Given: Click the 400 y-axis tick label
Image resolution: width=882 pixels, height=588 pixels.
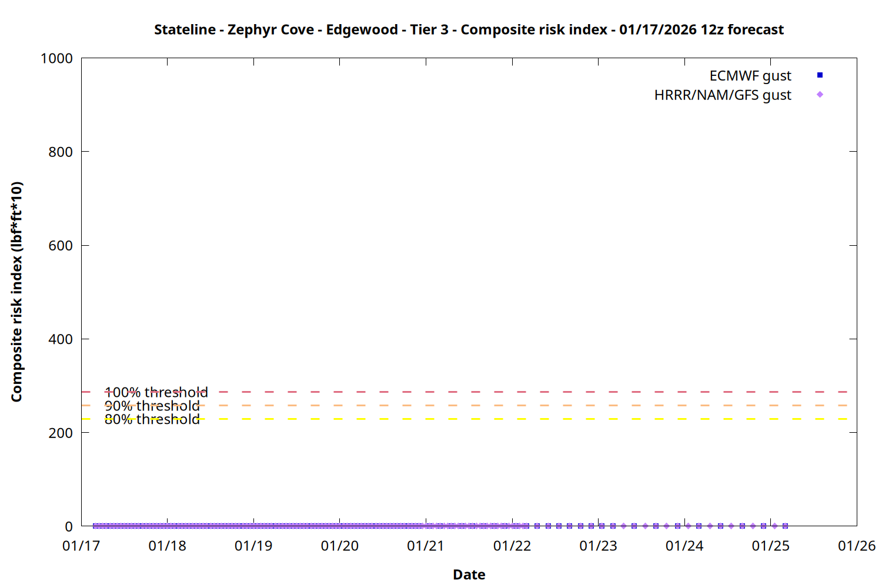Looking at the screenshot, I should point(61,339).
